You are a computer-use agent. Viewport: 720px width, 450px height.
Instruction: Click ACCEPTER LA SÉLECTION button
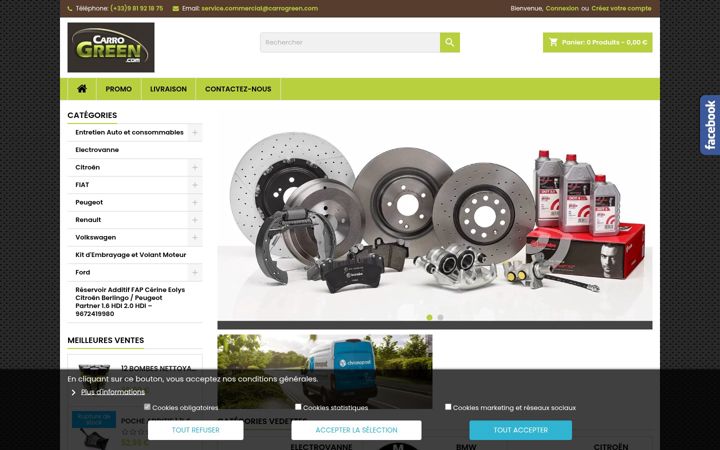point(356,430)
